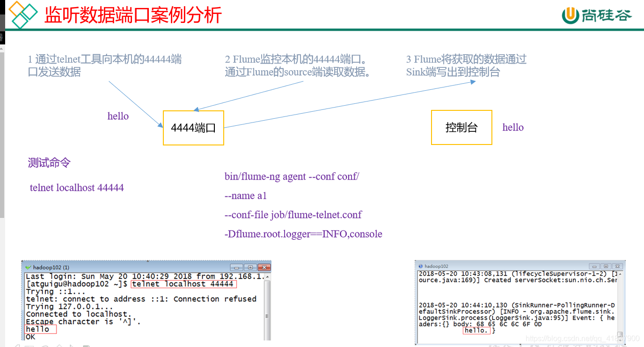Viewport: 644px width, 347px height.
Task: Click '--conf-file job/flume-telnet.conf' line
Action: (x=293, y=215)
